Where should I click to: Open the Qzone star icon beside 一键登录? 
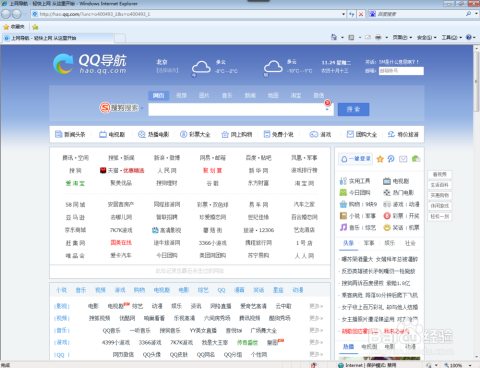(x=380, y=159)
